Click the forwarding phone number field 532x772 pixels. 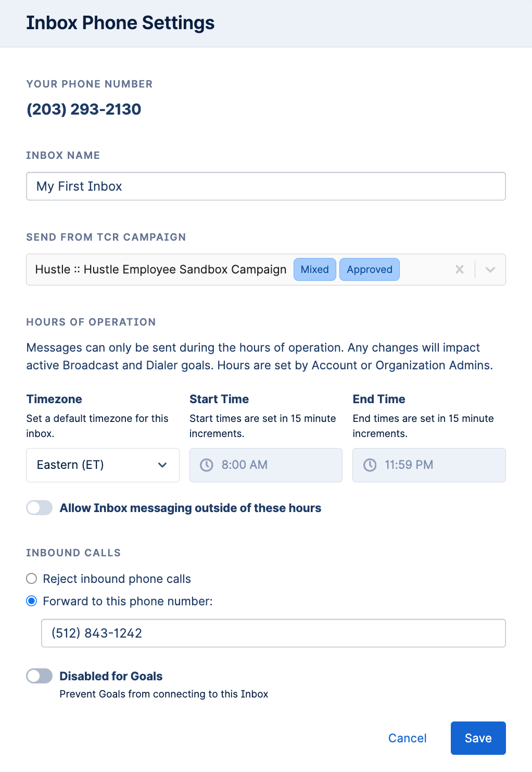click(x=273, y=633)
